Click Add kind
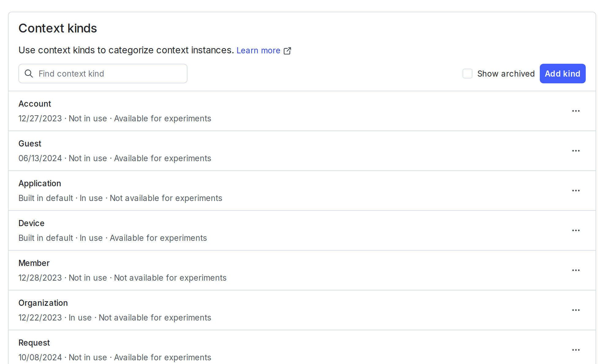The height and width of the screenshot is (364, 598). [562, 74]
